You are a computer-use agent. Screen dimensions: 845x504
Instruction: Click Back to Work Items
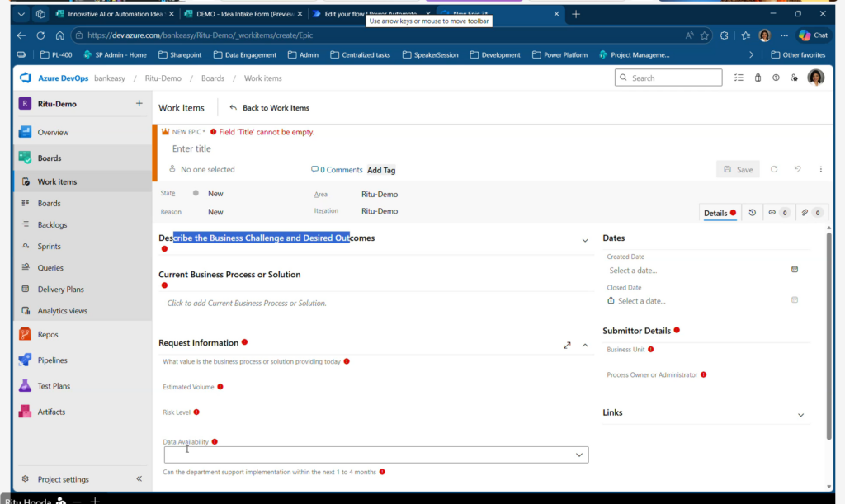pos(269,107)
